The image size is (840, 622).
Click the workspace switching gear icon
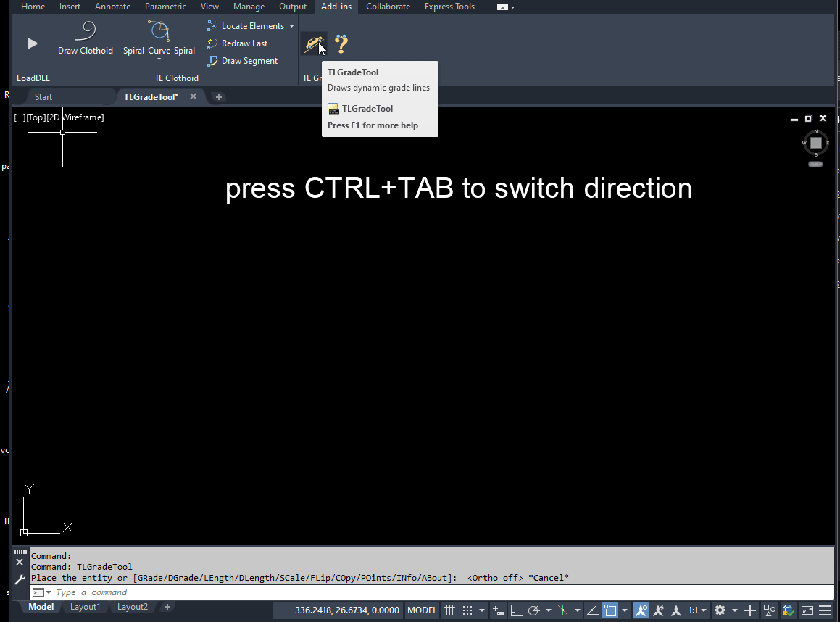tap(720, 610)
